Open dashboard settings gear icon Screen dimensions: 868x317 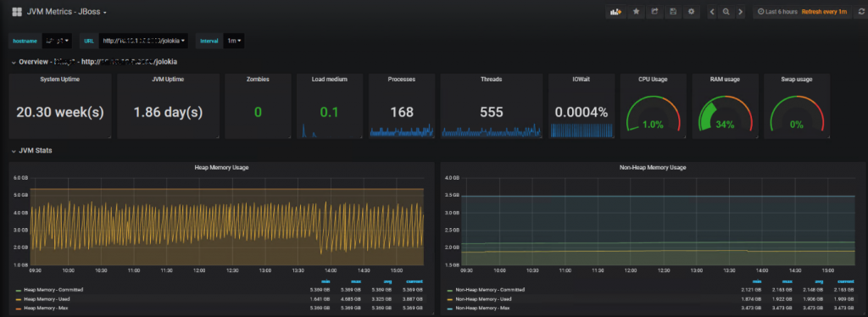(691, 12)
